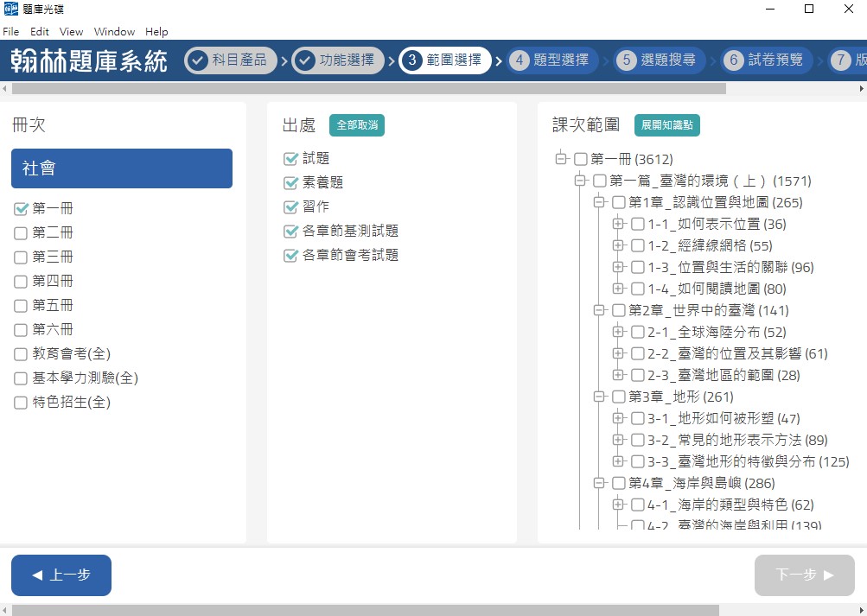Expand 1-3_位置與生活的關聯 node
867x616 pixels.
pyautogui.click(x=618, y=267)
